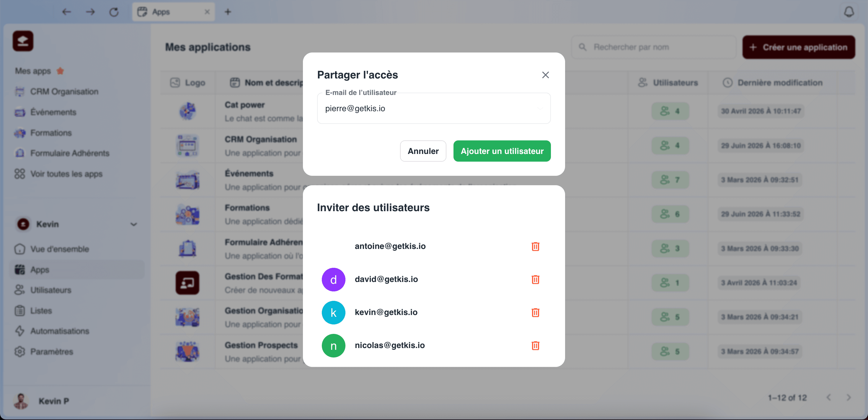
Task: Open Listes in sidebar
Action: pyautogui.click(x=33, y=311)
